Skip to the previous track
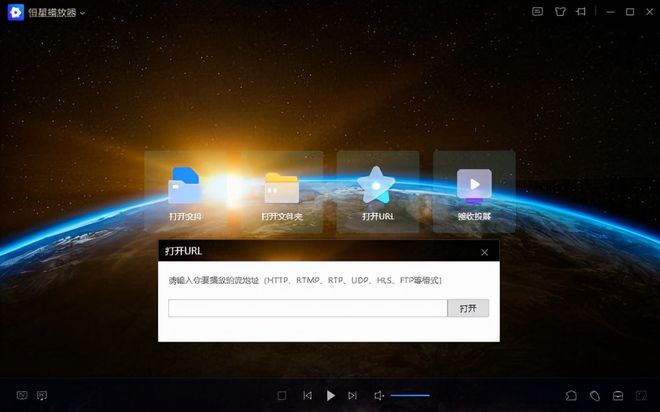The height and width of the screenshot is (412, 660). pyautogui.click(x=307, y=396)
